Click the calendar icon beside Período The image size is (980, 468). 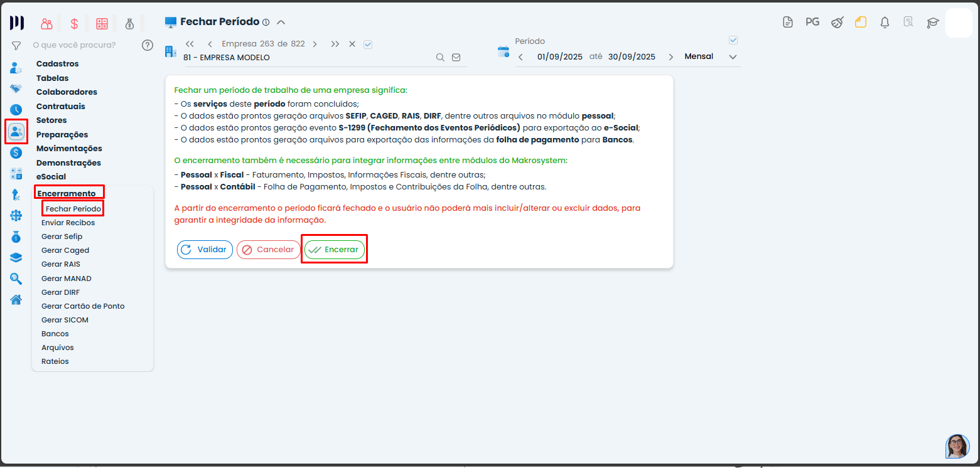point(503,51)
